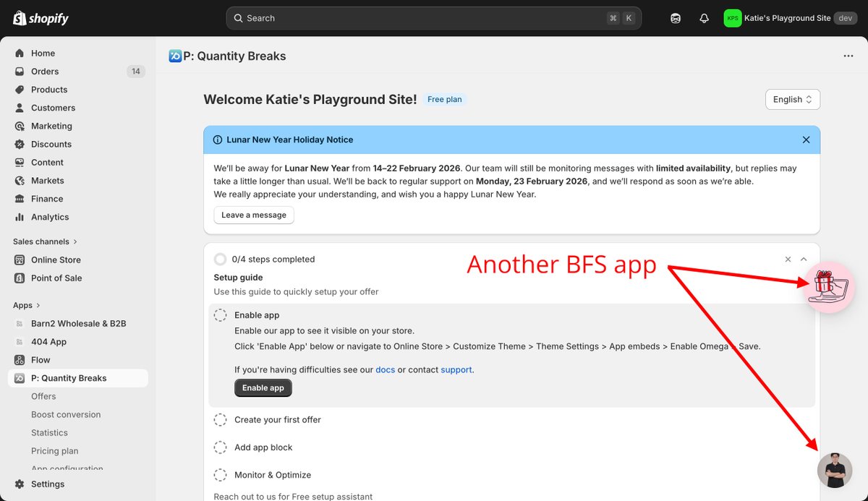Open Pricing plan submenu item
This screenshot has width=868, height=501.
click(55, 451)
